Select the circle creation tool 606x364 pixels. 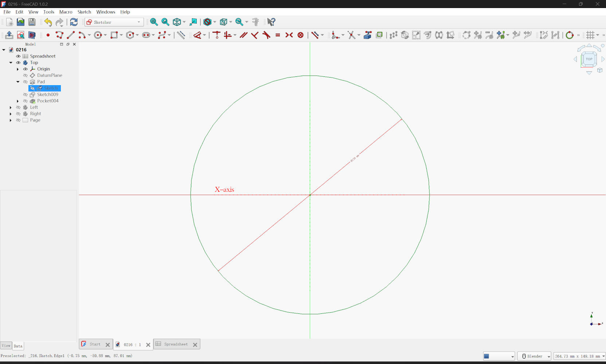point(98,35)
